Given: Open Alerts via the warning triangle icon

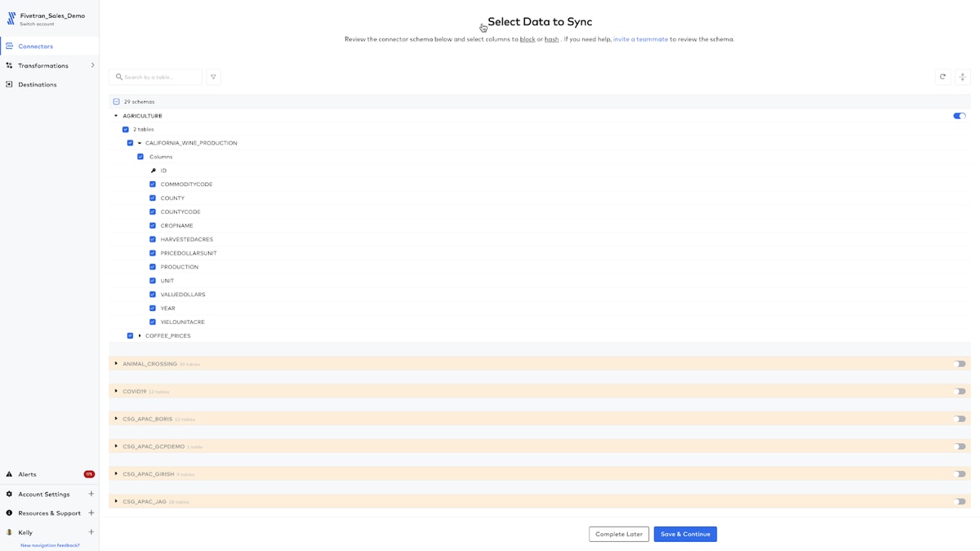Looking at the screenshot, I should pos(9,474).
